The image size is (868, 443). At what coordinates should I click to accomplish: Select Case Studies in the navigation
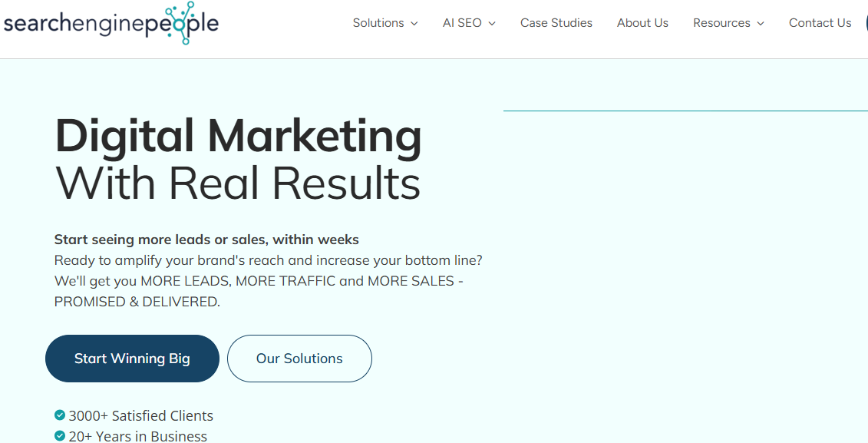pos(556,23)
